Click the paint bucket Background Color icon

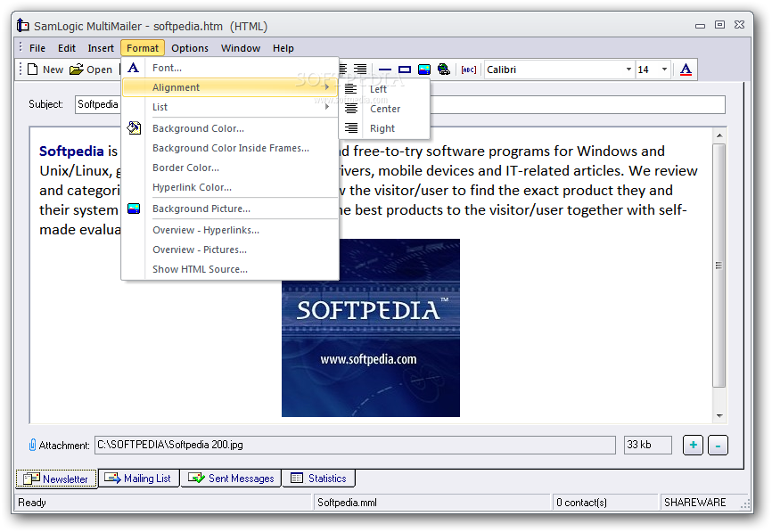click(134, 128)
